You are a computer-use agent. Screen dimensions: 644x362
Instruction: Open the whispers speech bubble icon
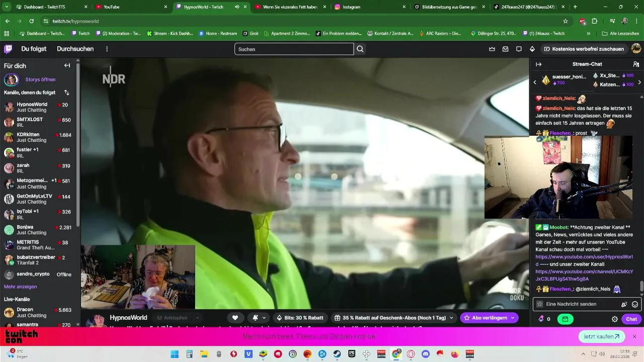point(519,49)
